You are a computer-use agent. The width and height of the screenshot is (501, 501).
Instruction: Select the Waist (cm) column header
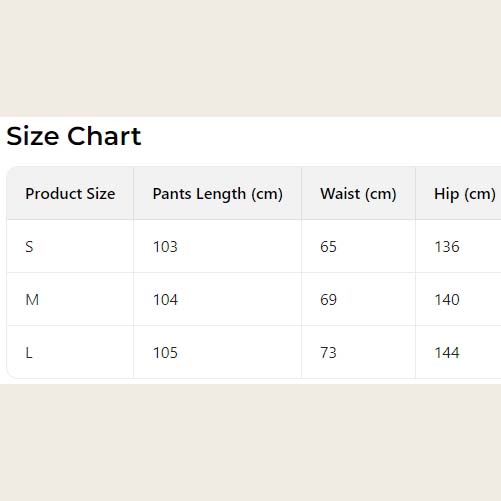click(x=358, y=194)
